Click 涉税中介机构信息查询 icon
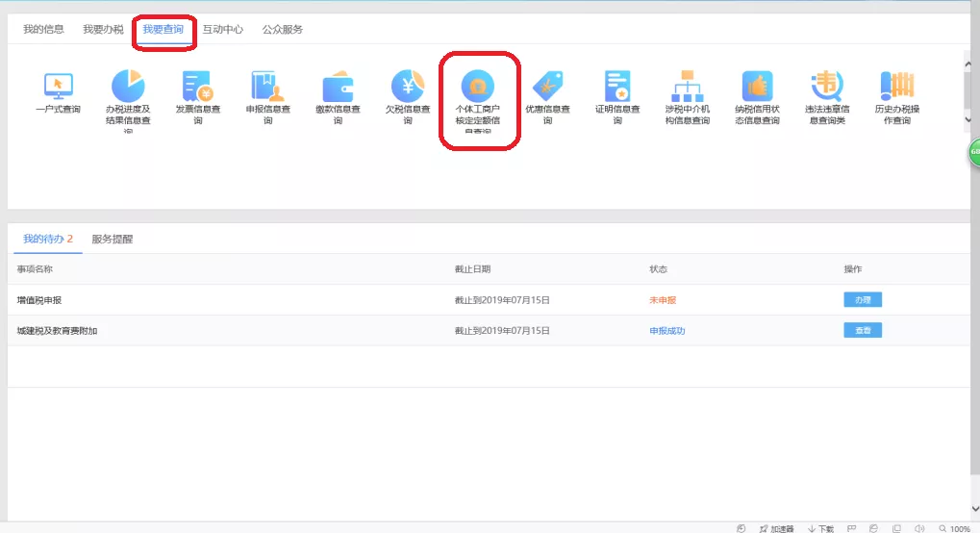Screen dimensions: 980x533 (688, 86)
